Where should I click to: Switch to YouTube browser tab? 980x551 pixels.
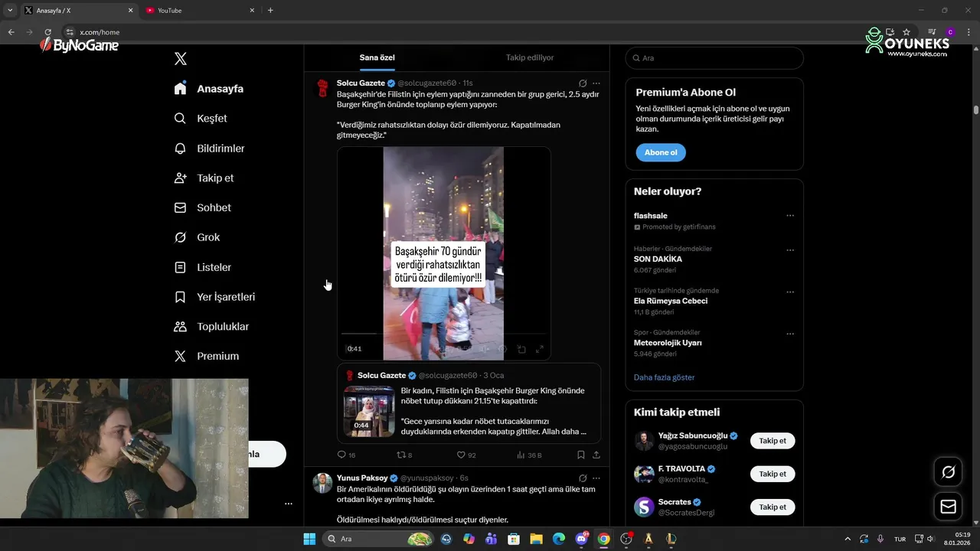pyautogui.click(x=199, y=10)
